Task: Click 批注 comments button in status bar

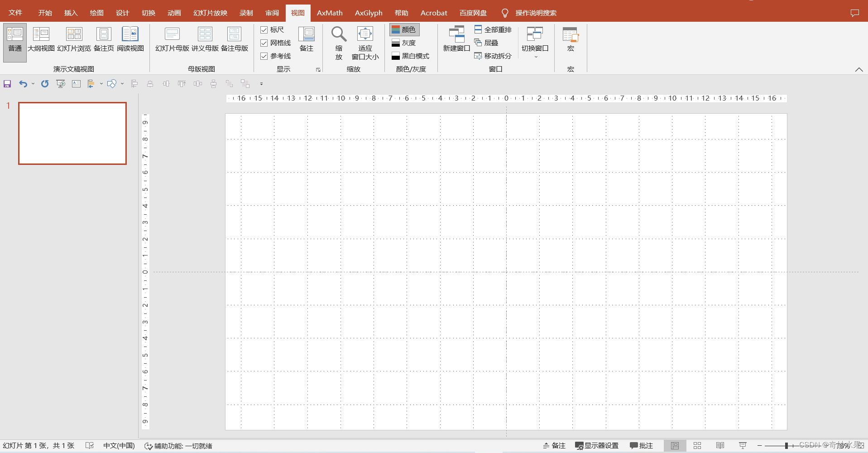Action: tap(641, 446)
